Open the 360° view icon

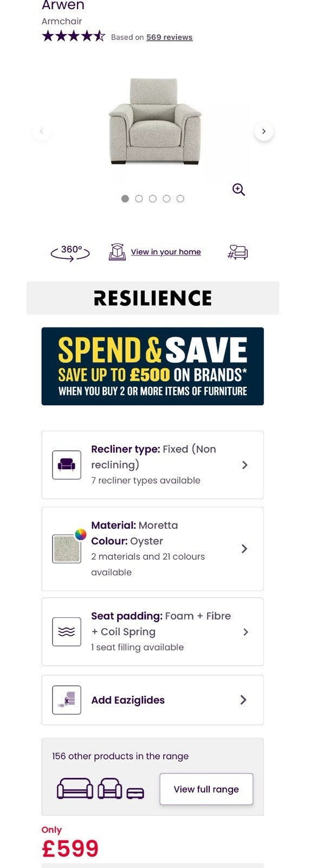[x=70, y=252]
